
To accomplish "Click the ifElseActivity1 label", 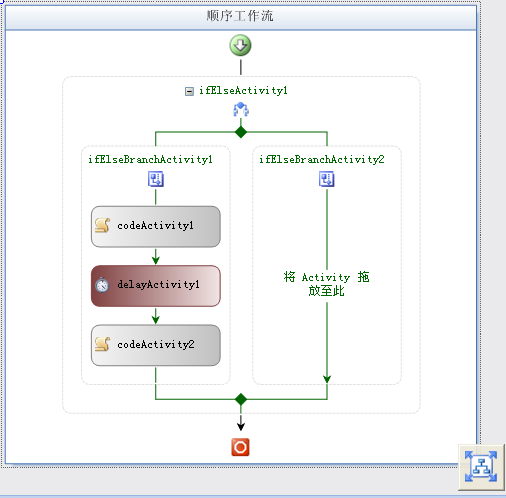I will 243,91.
